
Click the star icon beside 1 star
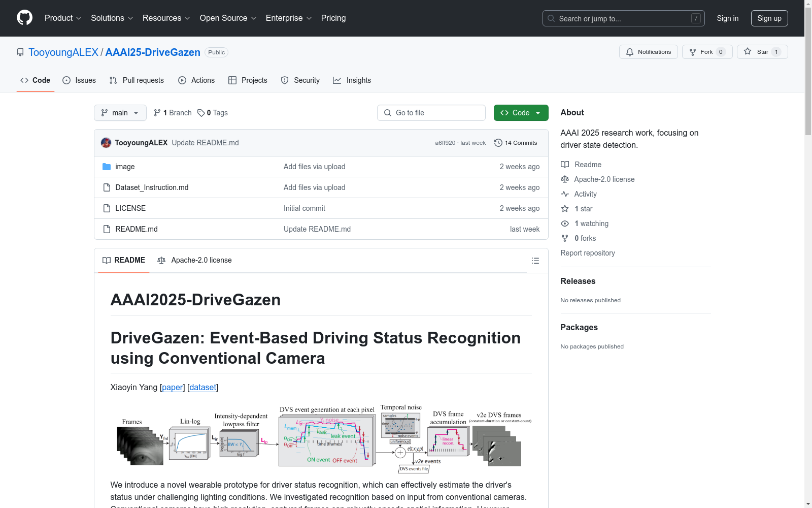click(565, 209)
